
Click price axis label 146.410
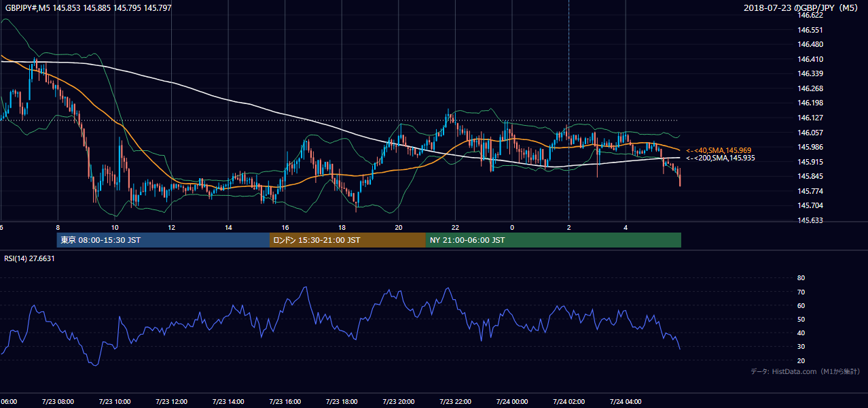coord(811,59)
